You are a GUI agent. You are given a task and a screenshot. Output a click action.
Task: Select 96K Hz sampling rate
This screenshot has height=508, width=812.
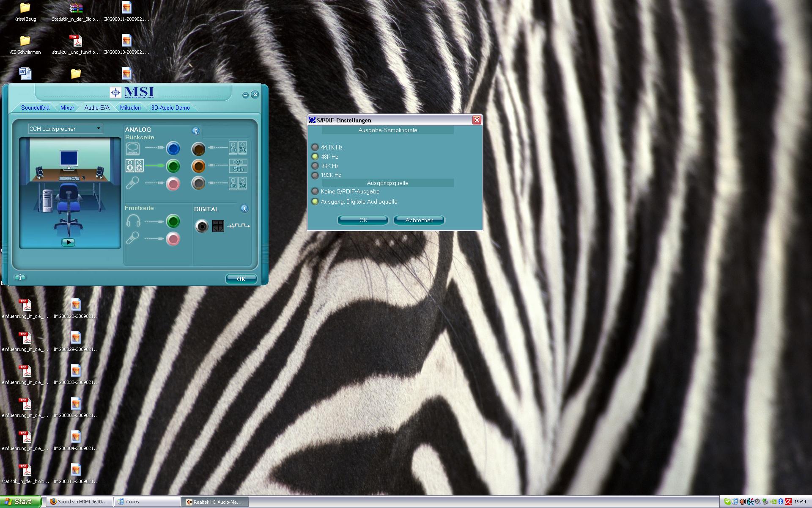tap(315, 166)
